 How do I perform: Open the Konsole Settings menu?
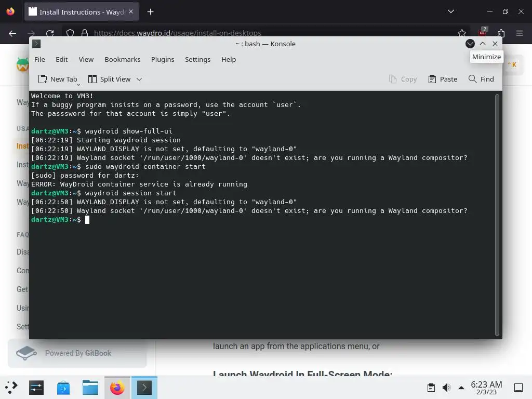197,59
